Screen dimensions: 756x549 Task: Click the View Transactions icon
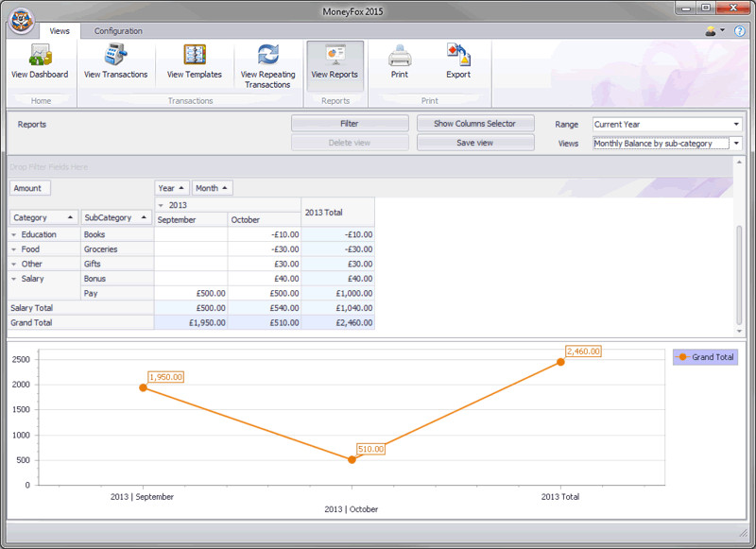coord(115,55)
